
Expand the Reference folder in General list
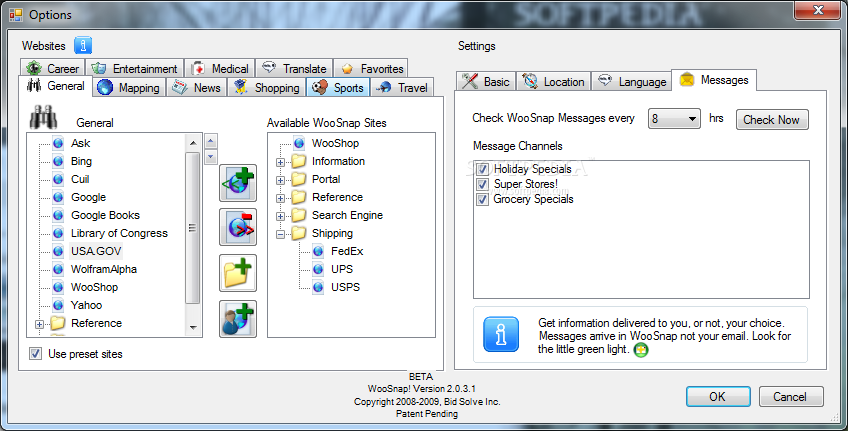click(39, 324)
